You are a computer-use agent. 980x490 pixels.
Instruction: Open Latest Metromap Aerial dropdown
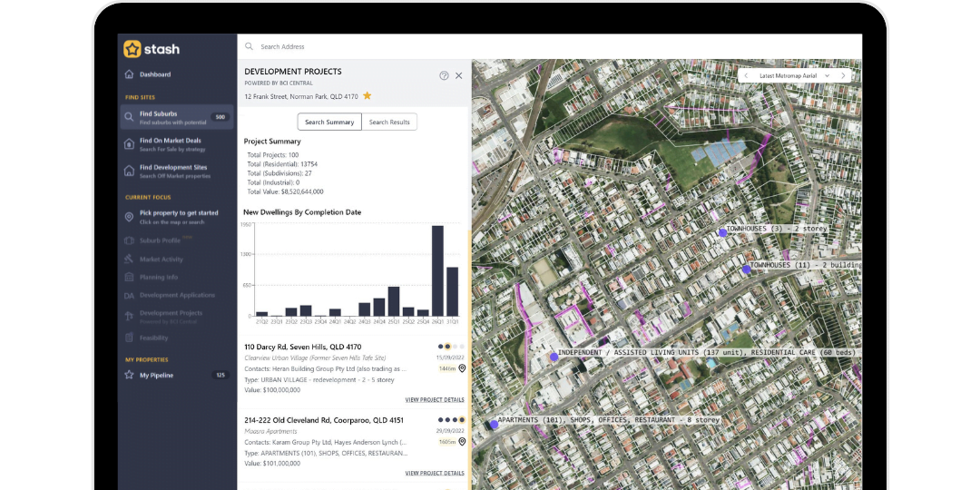794,75
